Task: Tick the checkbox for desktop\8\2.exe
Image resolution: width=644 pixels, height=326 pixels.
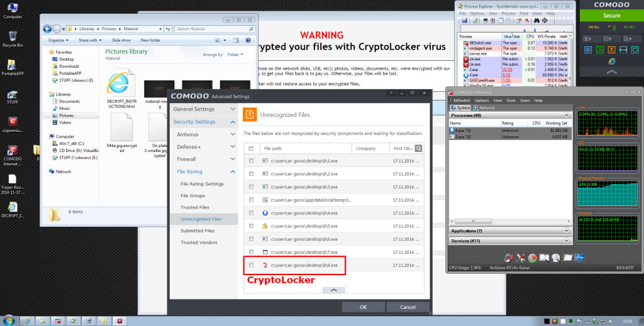Action: click(x=252, y=174)
